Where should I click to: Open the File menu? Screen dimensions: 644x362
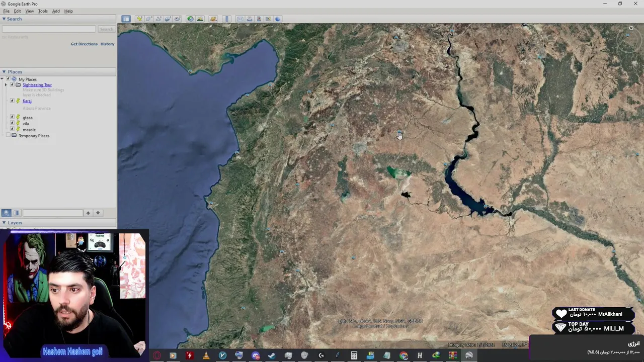(x=6, y=11)
